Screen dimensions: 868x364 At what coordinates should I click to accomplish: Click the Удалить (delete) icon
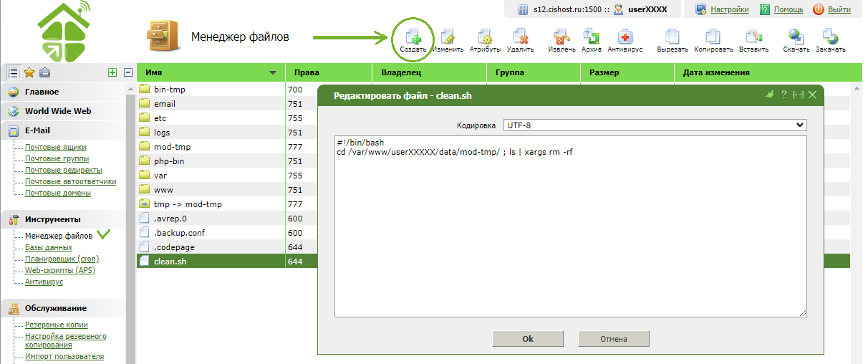(520, 37)
